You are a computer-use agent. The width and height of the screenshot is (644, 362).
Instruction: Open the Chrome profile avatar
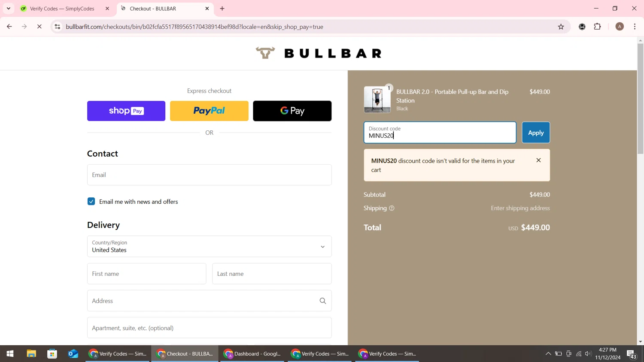click(620, 27)
